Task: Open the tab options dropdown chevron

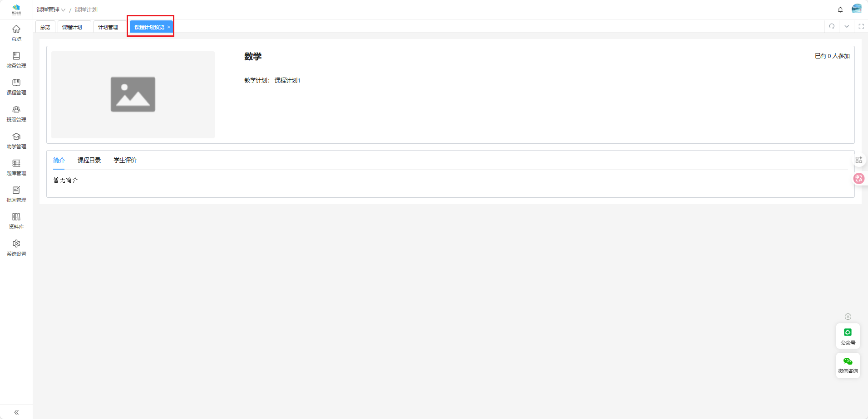Action: [x=847, y=26]
